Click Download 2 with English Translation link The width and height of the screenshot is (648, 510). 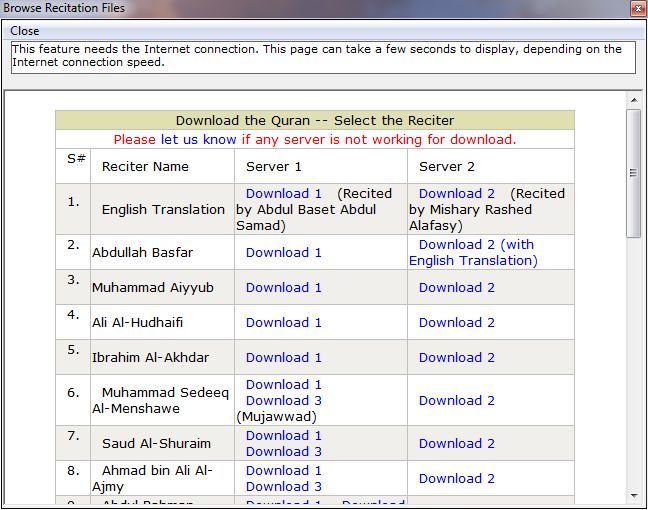point(473,253)
